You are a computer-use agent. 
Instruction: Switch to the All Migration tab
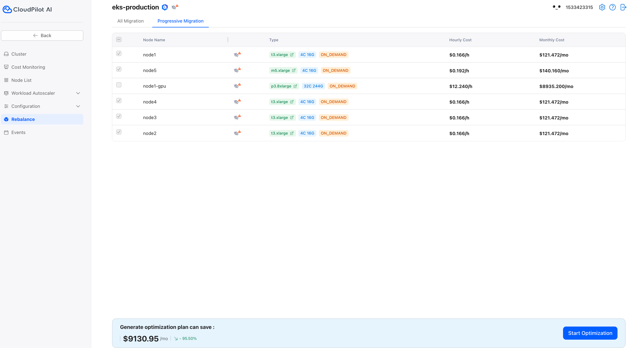131,21
